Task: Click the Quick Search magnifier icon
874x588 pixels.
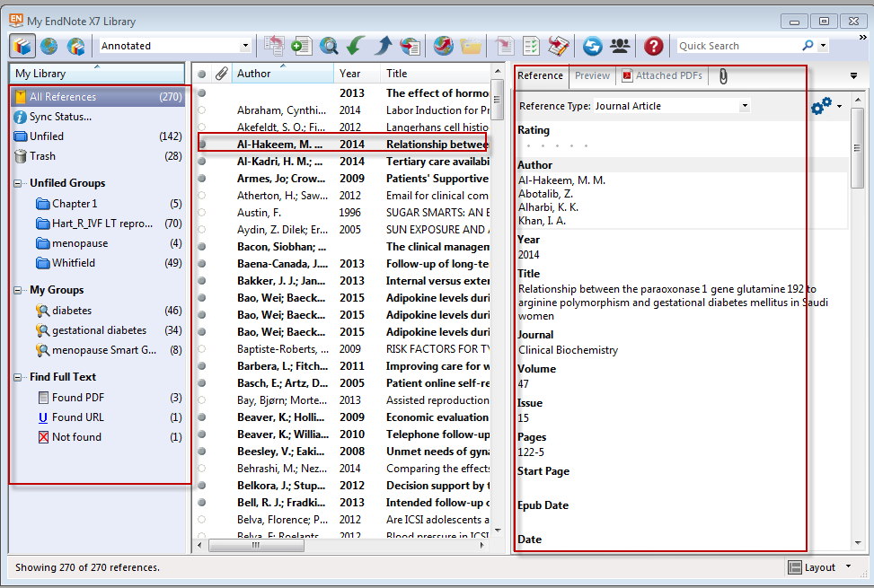Action: coord(808,45)
